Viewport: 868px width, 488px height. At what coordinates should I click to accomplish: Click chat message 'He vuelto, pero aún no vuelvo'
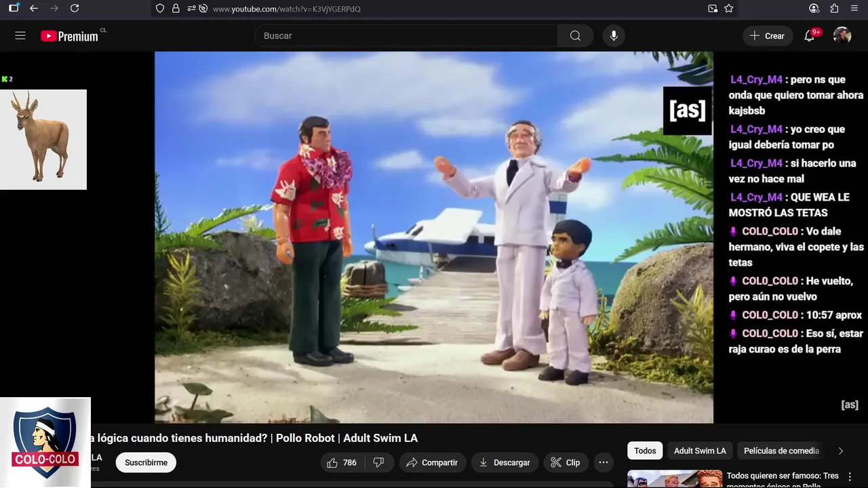click(791, 289)
